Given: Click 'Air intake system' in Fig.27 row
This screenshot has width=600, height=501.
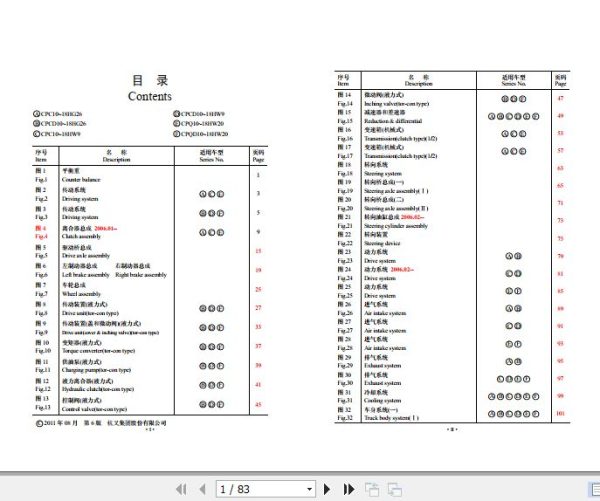Looking at the screenshot, I should tap(385, 330).
